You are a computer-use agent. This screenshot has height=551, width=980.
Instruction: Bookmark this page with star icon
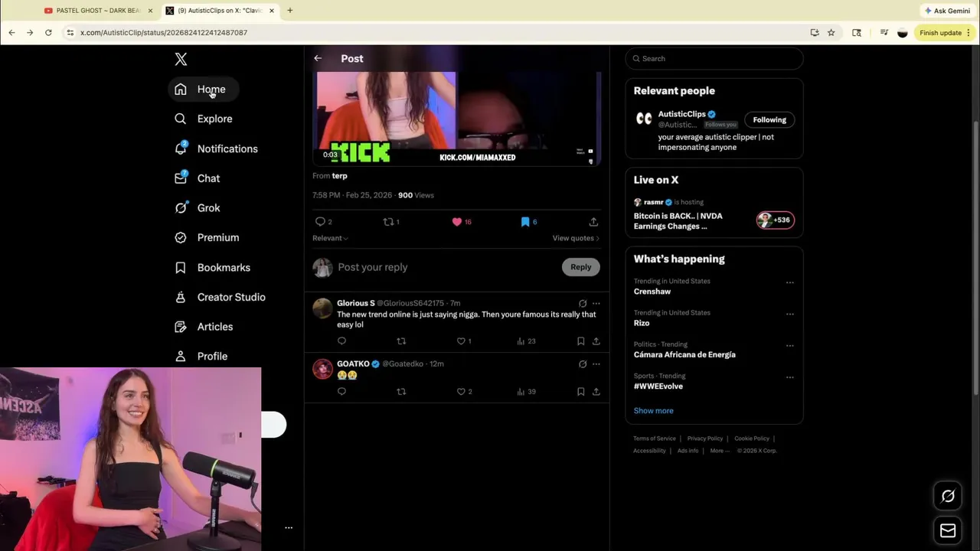831,33
